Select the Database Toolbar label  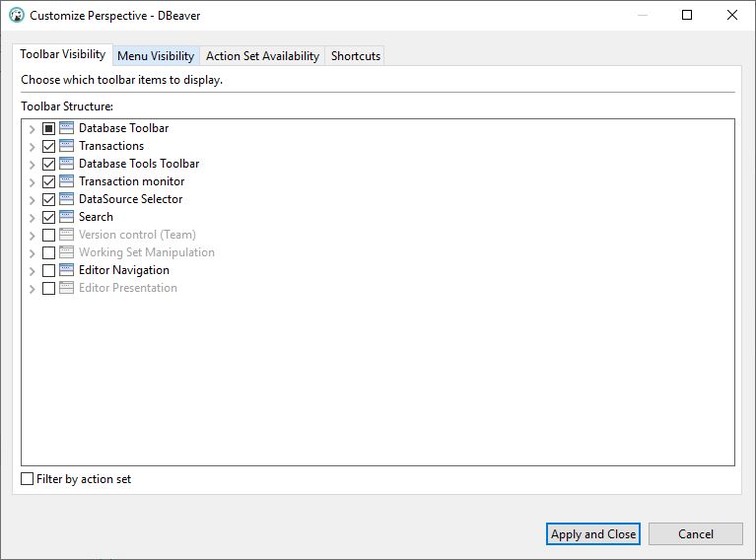tap(124, 128)
